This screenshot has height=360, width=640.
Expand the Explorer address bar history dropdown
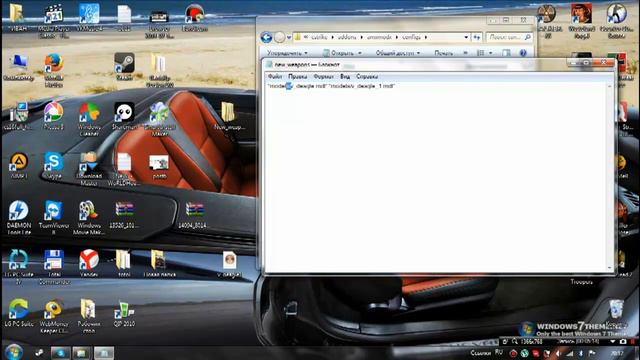[x=466, y=37]
